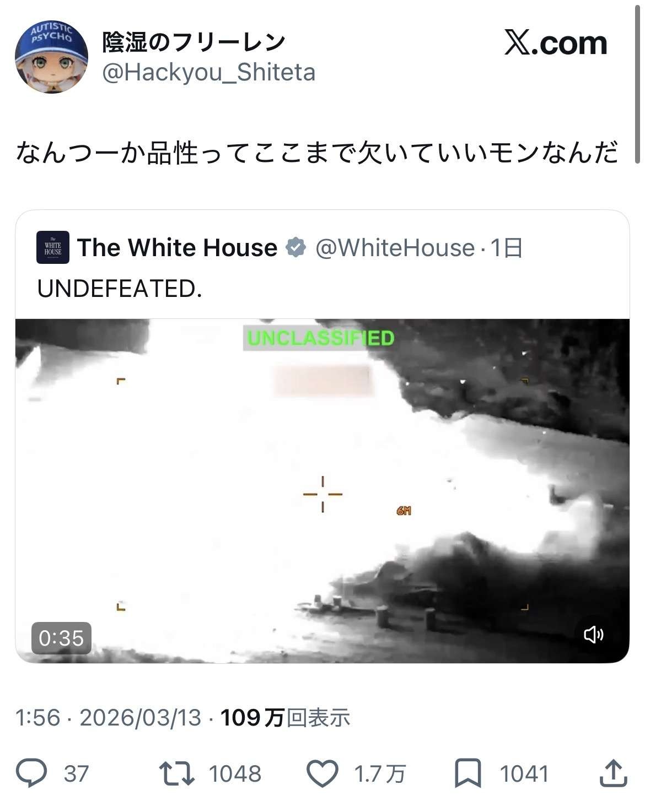Viewport: 645px width, 812px height.
Task: Bookmark this post with bookmark icon
Action: (467, 773)
